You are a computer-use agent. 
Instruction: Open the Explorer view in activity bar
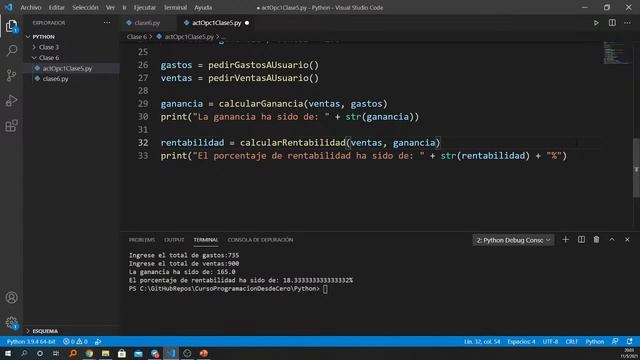tap(11, 26)
